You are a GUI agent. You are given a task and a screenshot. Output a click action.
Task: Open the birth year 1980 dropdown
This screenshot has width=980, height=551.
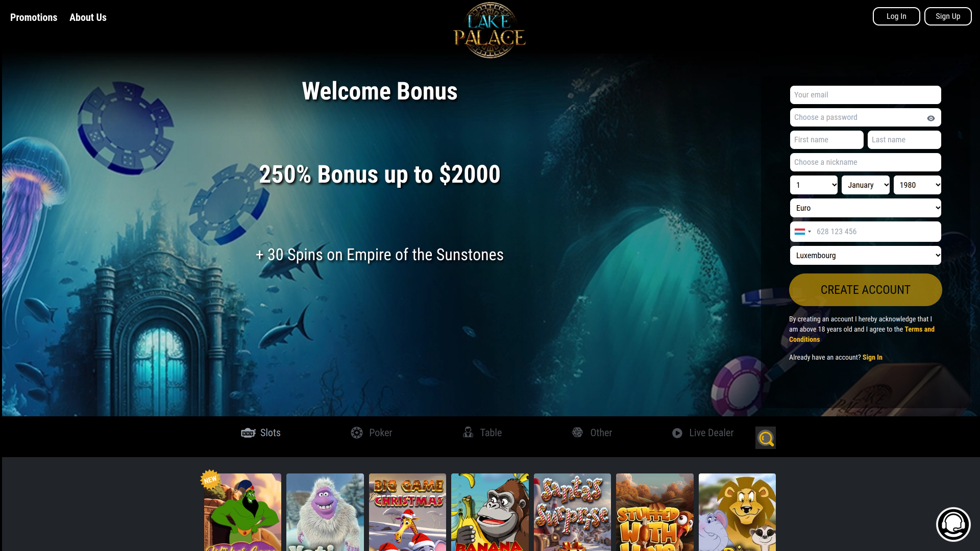click(x=917, y=185)
